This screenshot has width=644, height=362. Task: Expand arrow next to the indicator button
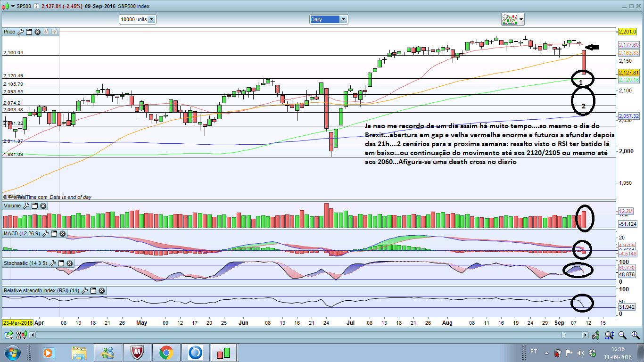(x=521, y=19)
